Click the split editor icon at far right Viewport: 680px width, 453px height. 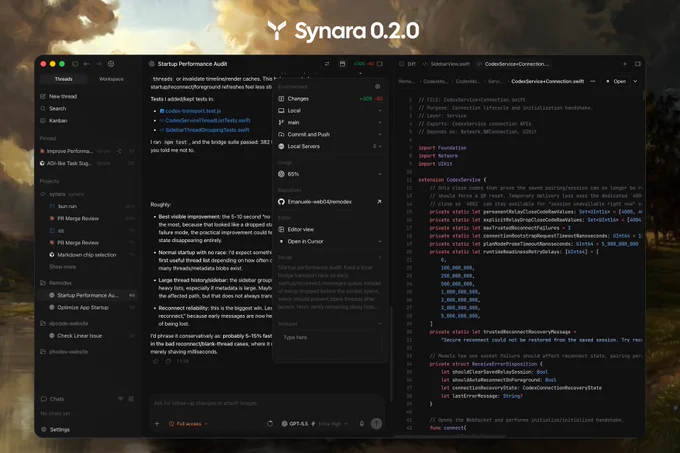(x=638, y=64)
